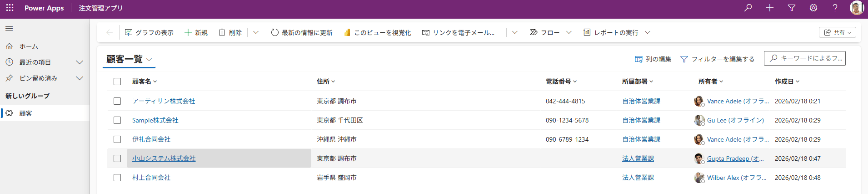Open the 村上合同会社 customer record
This screenshot has height=194, width=868.
[x=151, y=178]
